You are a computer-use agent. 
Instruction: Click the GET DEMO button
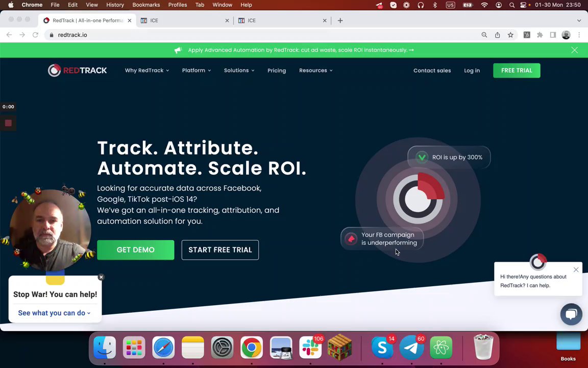[136, 250]
